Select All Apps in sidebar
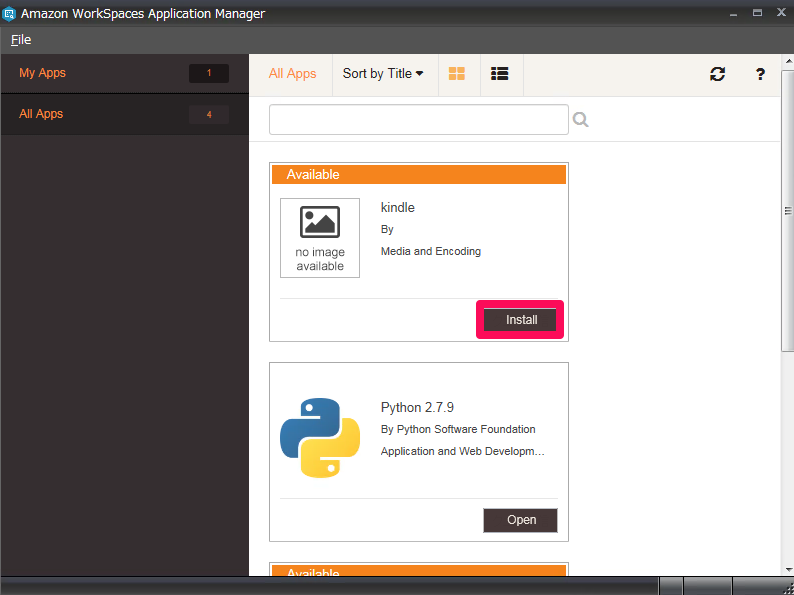This screenshot has height=595, width=794. pyautogui.click(x=124, y=114)
